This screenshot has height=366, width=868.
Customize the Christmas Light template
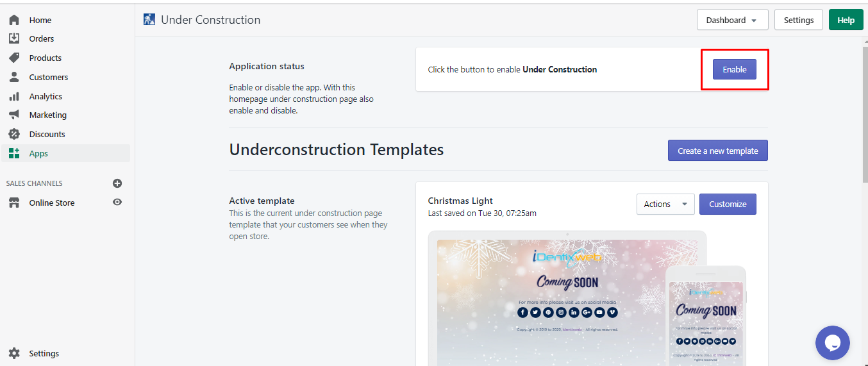[728, 204]
